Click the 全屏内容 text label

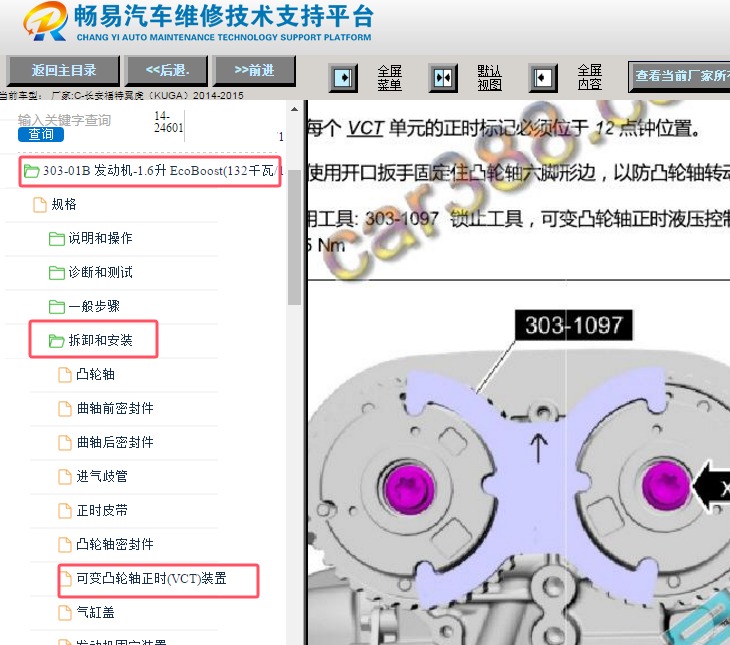pos(589,78)
